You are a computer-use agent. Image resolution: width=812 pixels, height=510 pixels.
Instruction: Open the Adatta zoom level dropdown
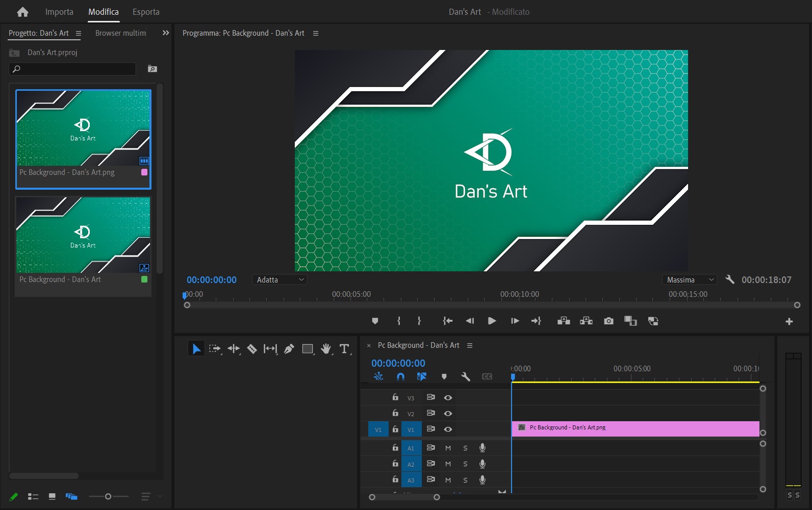[280, 279]
